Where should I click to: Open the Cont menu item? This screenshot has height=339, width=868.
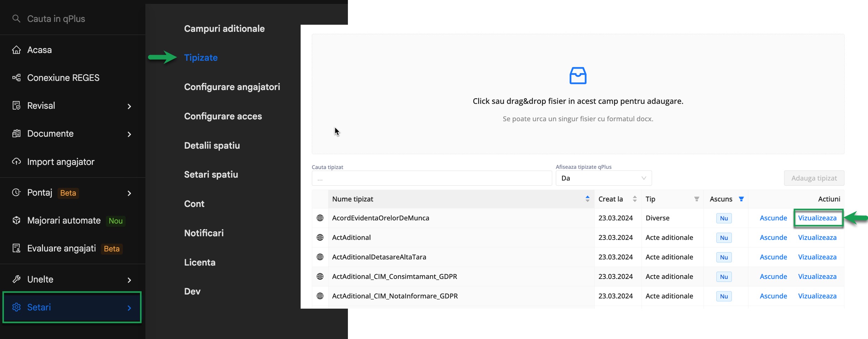pos(194,204)
